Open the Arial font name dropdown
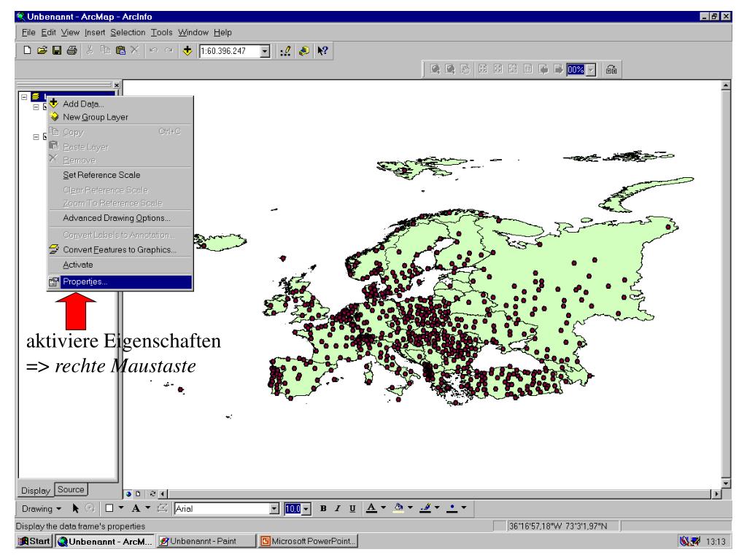 [274, 507]
